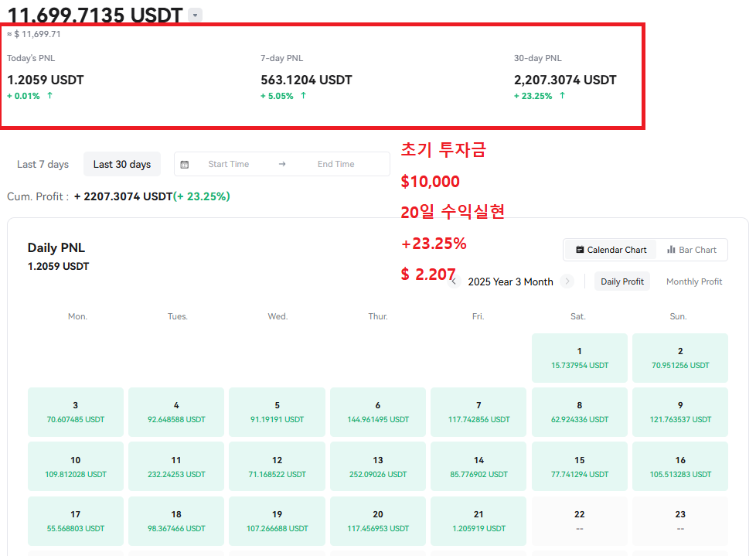This screenshot has width=756, height=556.
Task: Click the 2025 Year 3 Month label
Action: (x=511, y=281)
